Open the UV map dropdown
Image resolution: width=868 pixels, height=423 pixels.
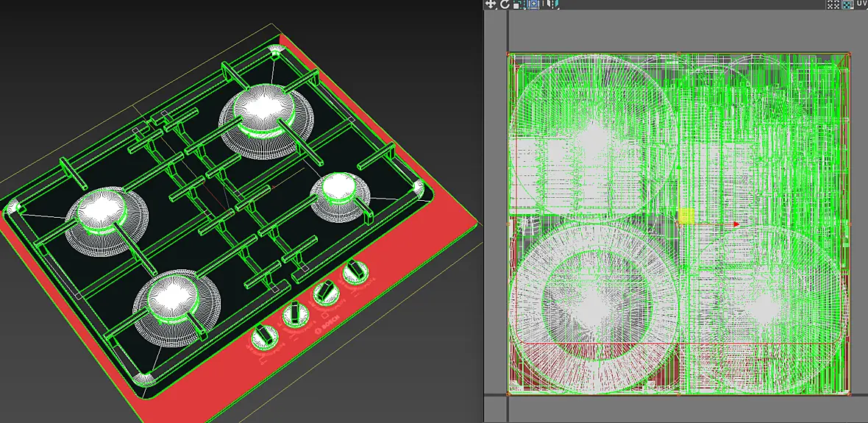point(862,4)
